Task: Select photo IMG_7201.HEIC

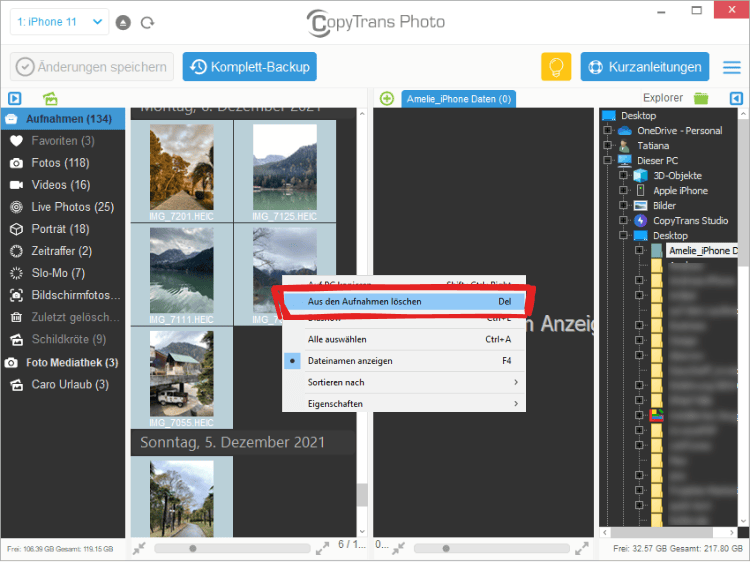Action: (x=182, y=171)
